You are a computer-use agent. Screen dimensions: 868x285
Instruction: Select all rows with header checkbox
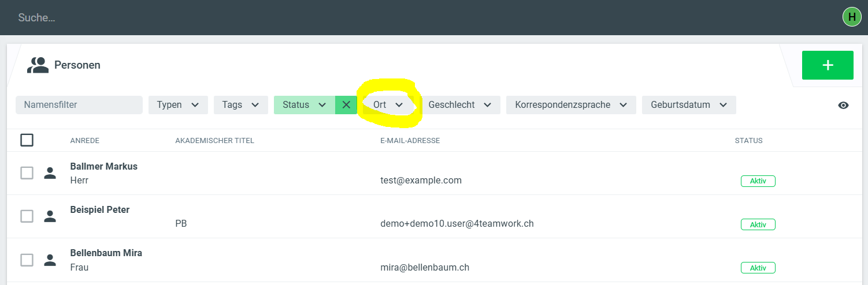27,140
